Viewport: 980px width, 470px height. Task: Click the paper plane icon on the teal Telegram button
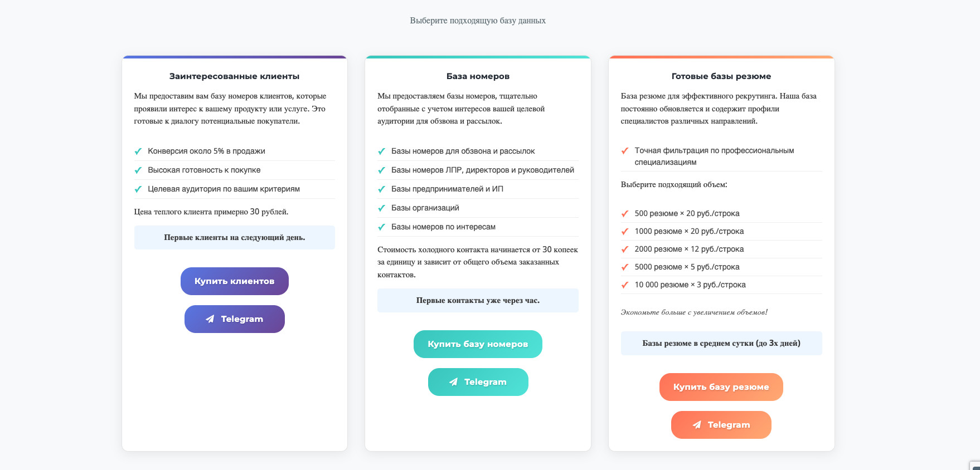click(453, 382)
